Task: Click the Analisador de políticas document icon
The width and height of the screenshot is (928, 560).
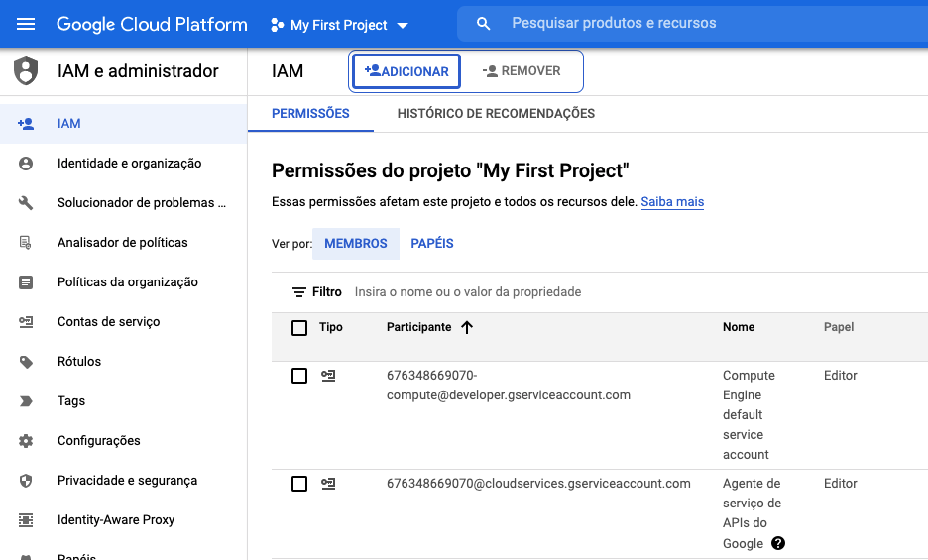Action: coord(26,243)
